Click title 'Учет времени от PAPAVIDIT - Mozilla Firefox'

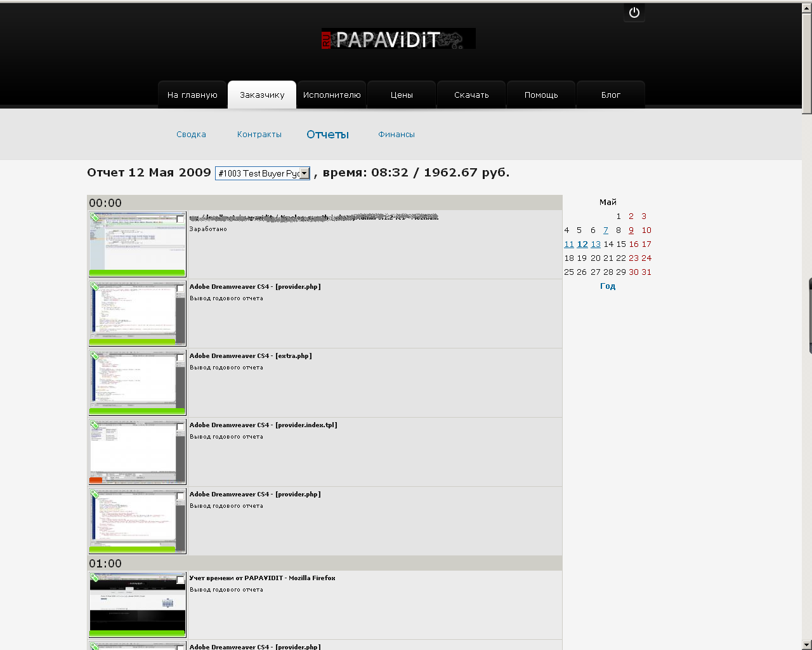[x=262, y=578]
